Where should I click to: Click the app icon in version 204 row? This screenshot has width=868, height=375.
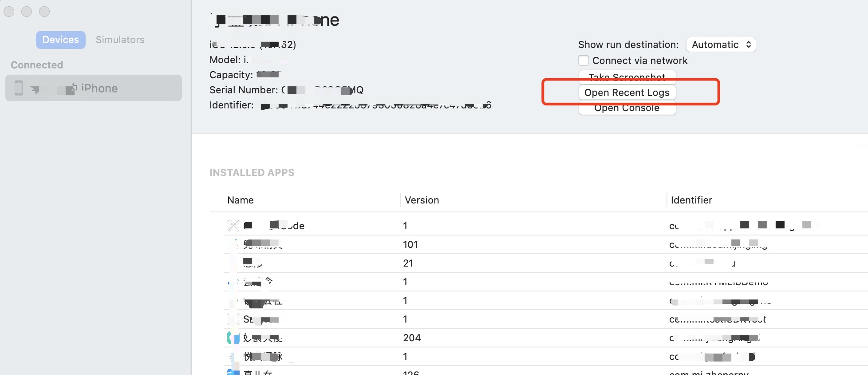point(233,338)
